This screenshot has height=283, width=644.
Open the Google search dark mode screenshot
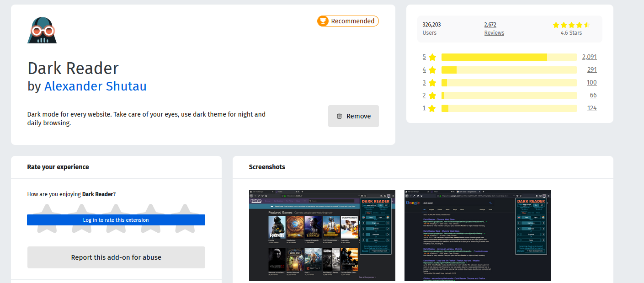coord(477,235)
